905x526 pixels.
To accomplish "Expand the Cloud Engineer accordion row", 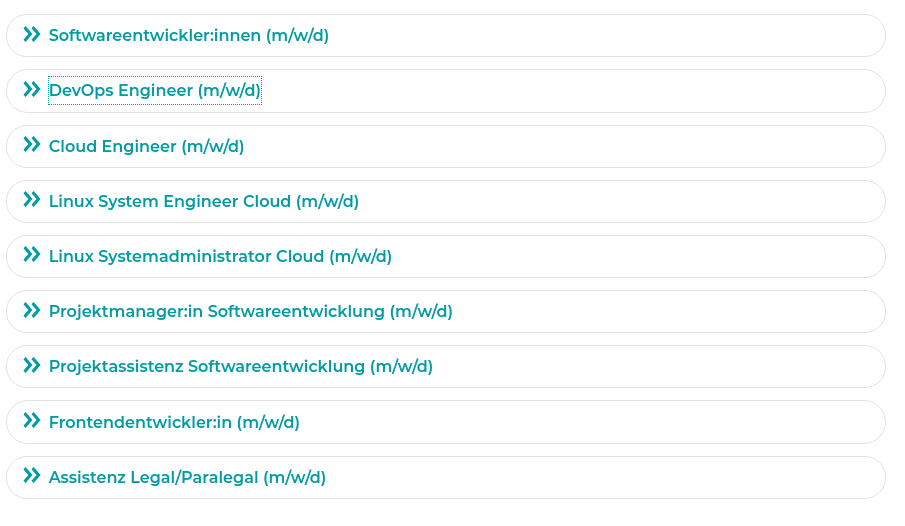I will coord(446,147).
